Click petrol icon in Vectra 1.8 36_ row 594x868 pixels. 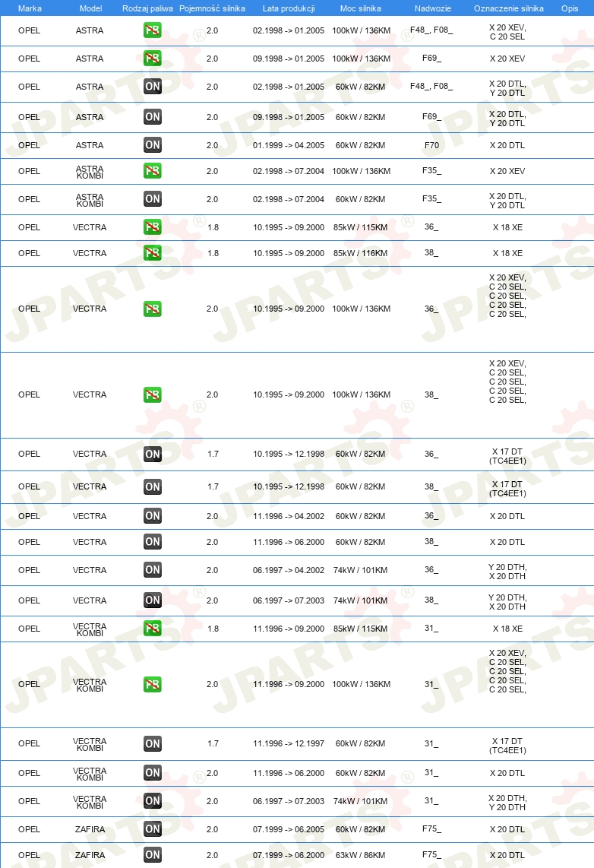point(152,227)
